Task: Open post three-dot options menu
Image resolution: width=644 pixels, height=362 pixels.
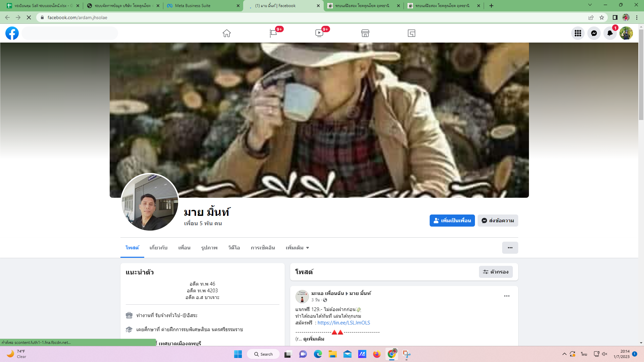Action: click(x=506, y=296)
